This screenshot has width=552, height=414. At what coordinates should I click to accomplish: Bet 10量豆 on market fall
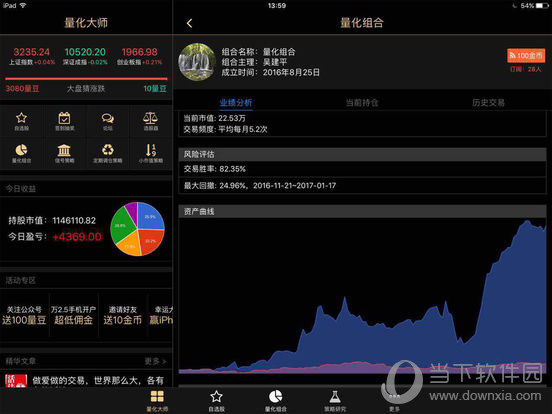coord(155,89)
